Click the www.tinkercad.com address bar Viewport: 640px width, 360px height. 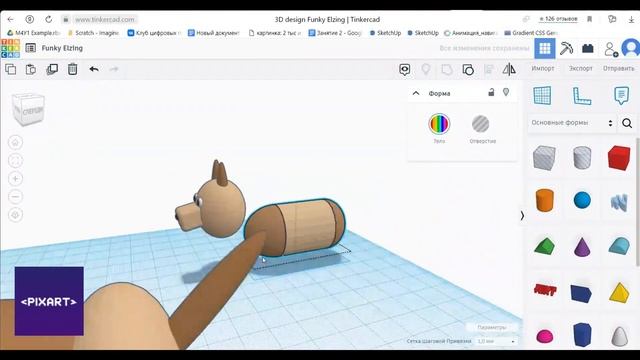pyautogui.click(x=104, y=19)
